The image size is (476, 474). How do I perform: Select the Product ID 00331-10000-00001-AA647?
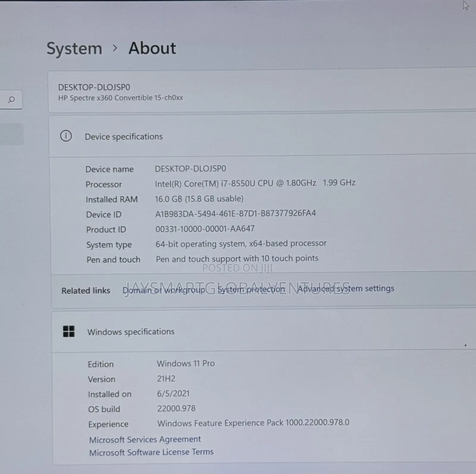(205, 229)
